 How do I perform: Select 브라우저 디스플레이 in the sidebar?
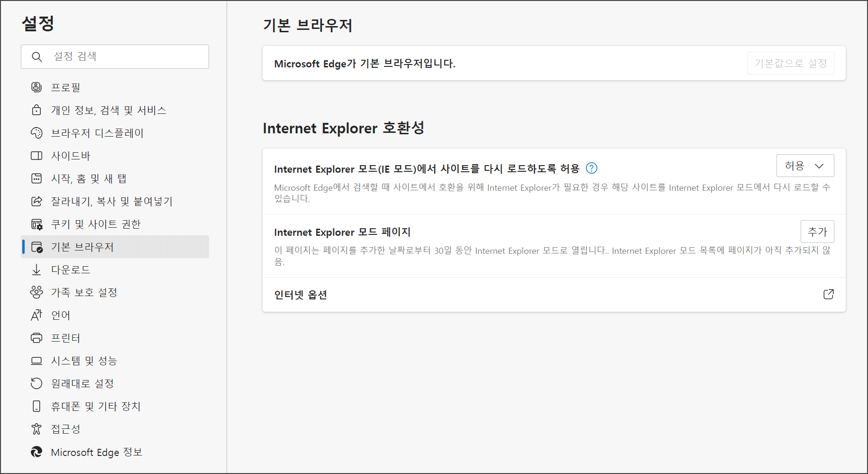[x=115, y=132]
